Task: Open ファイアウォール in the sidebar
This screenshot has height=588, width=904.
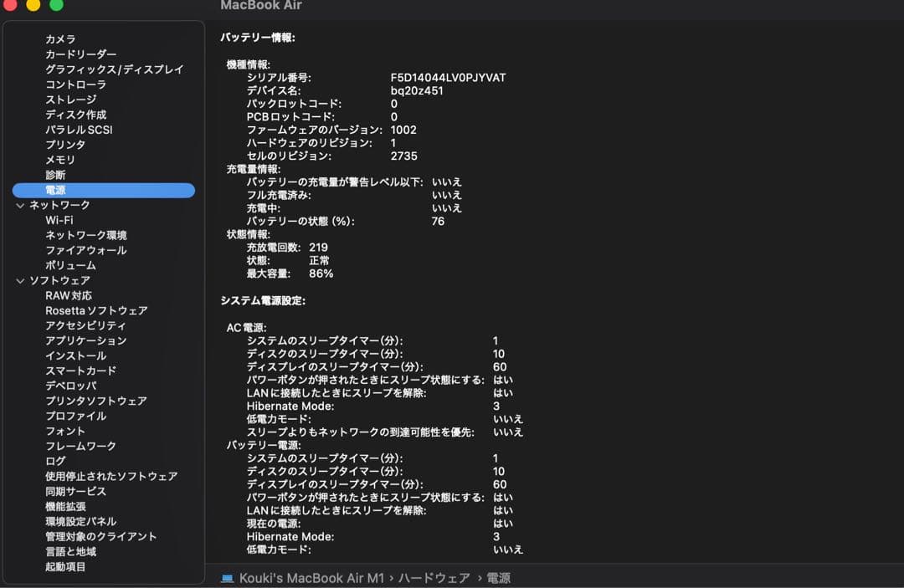Action: point(86,250)
